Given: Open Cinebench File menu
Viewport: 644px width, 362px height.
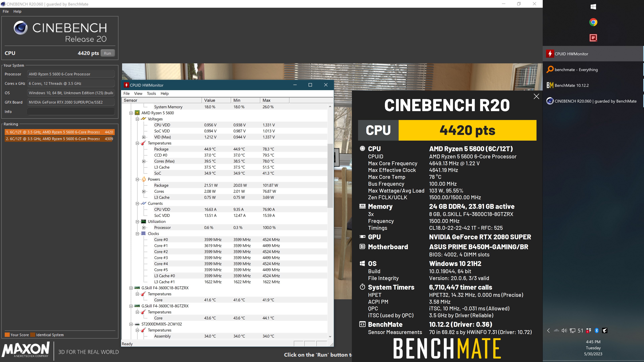Looking at the screenshot, I should point(6,11).
